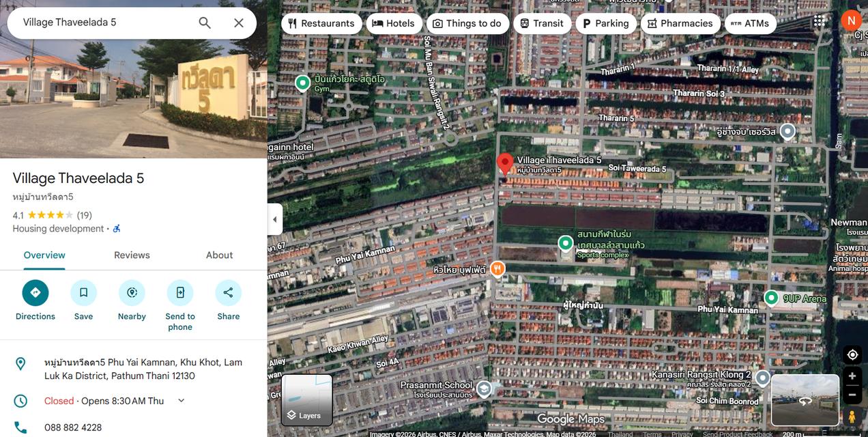Open the Street View preview thumbnail
The width and height of the screenshot is (868, 437).
click(x=805, y=400)
